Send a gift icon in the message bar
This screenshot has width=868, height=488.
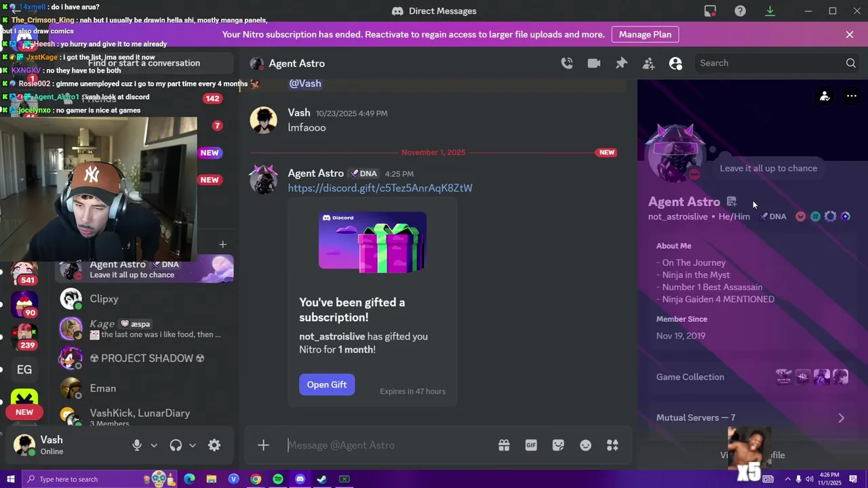pyautogui.click(x=504, y=445)
